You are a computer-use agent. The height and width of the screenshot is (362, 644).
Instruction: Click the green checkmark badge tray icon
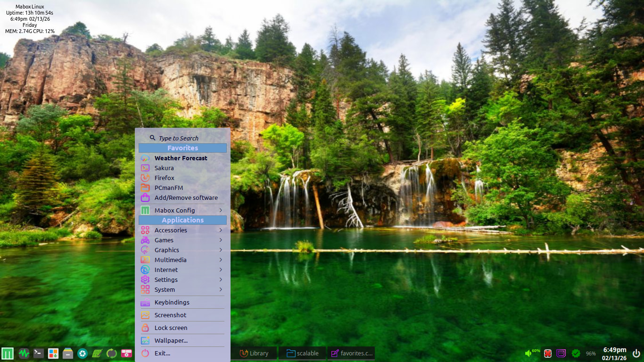[576, 353]
